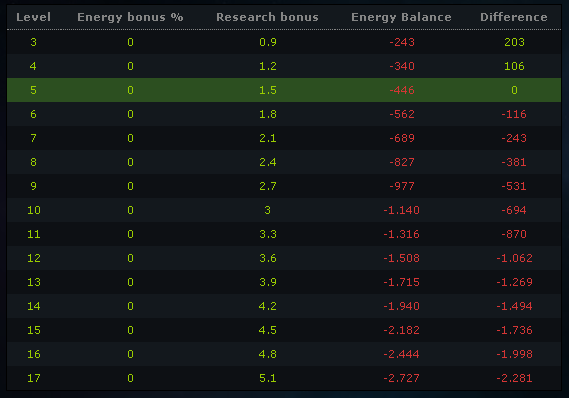Click energy balance value -562

(402, 114)
